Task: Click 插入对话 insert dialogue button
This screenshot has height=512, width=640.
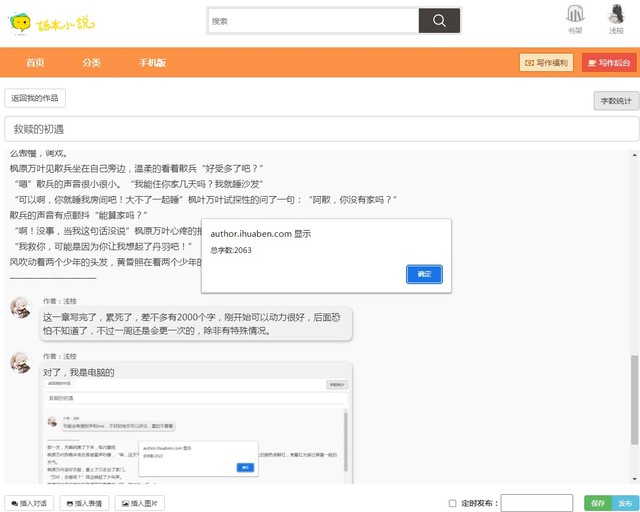Action: point(29,503)
